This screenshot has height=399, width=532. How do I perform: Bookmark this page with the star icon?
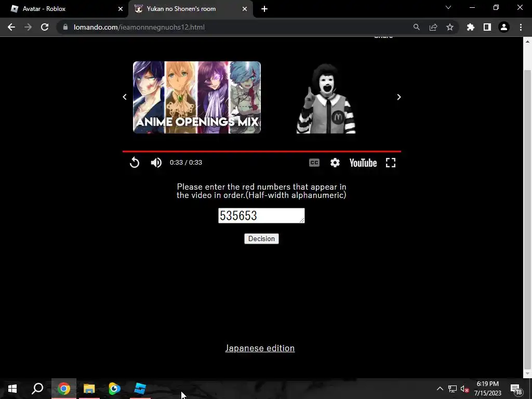pos(449,27)
